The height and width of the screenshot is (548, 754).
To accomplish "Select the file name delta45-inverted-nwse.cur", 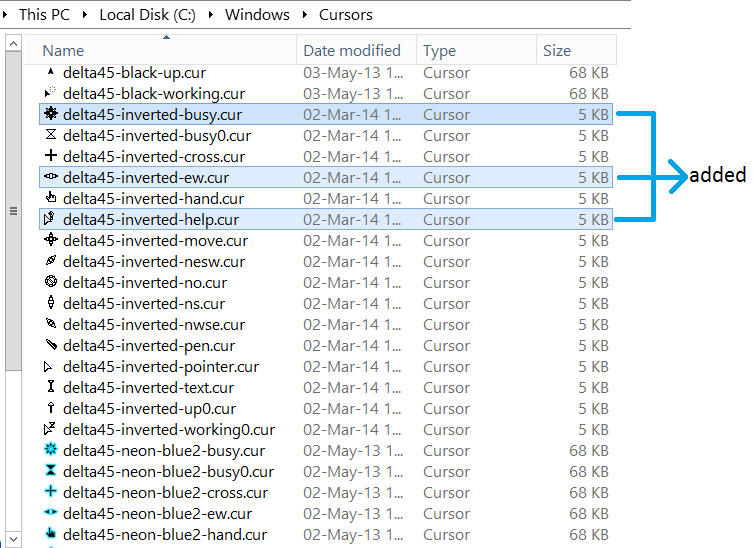I will click(x=154, y=324).
